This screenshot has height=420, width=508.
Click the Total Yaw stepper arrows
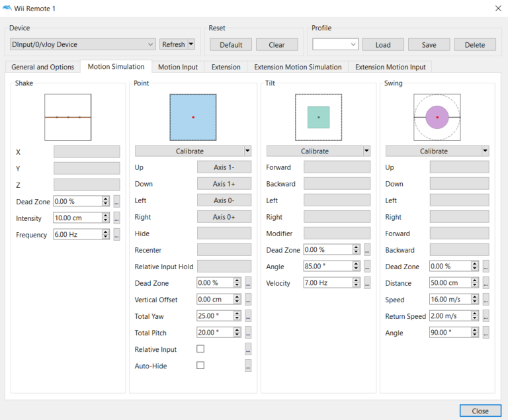(x=237, y=316)
